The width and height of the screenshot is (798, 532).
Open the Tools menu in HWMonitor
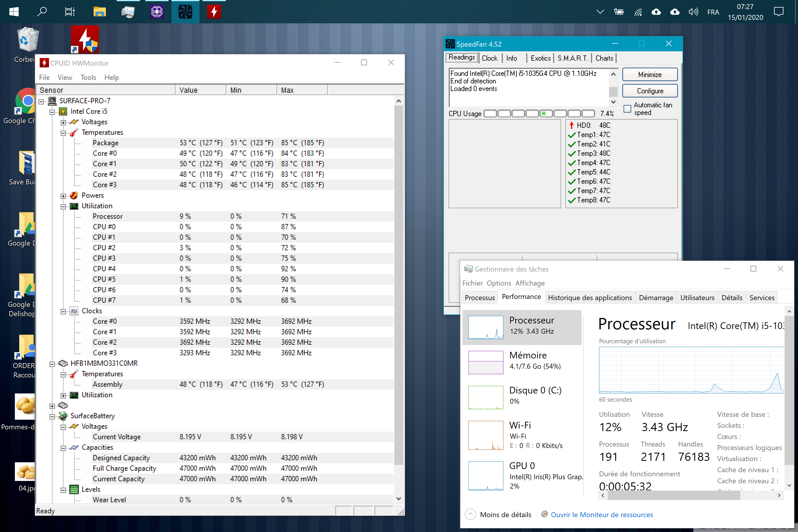[88, 78]
